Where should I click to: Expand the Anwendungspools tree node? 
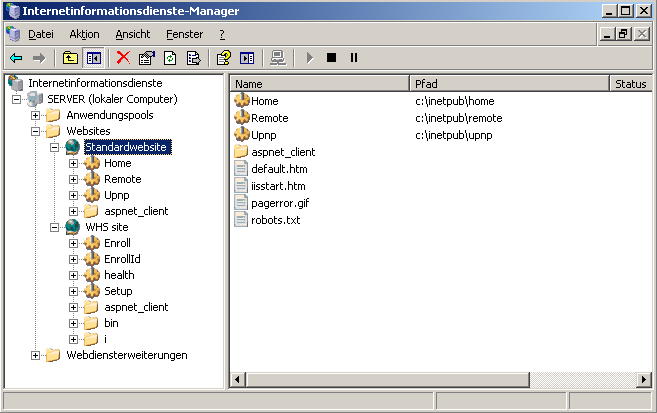[x=37, y=115]
